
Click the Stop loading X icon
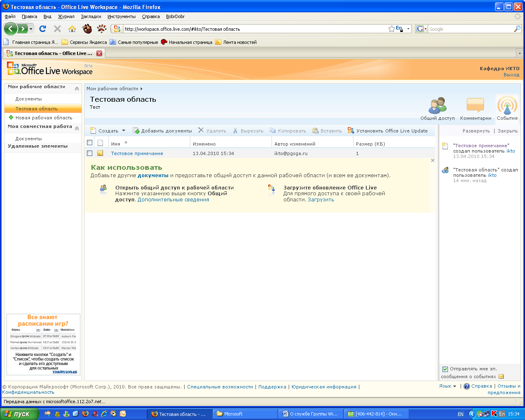click(57, 29)
